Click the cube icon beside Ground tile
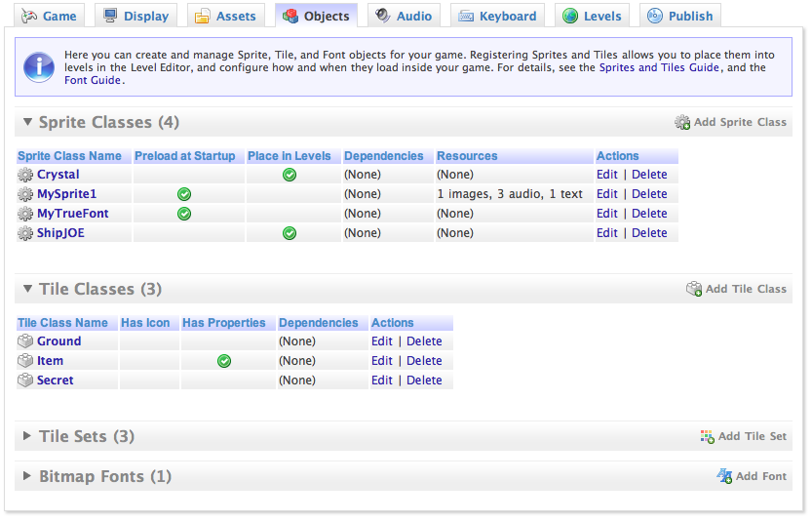812x521 pixels. 25,341
